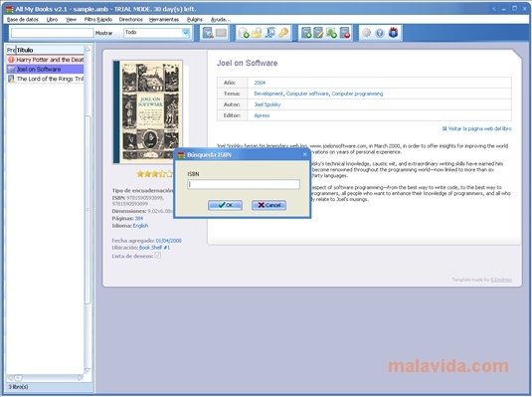
Task: Click the golden key toolbar icon
Action: click(x=283, y=33)
